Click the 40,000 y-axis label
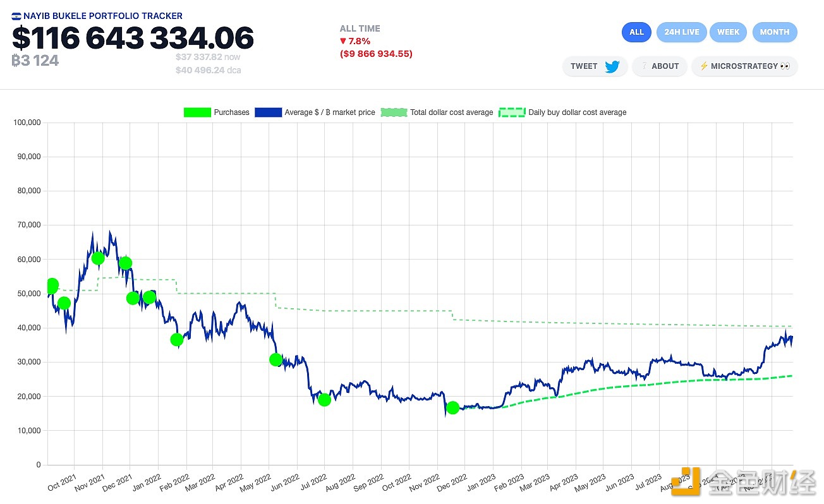Screen dimensions: 824x504 [x=29, y=328]
